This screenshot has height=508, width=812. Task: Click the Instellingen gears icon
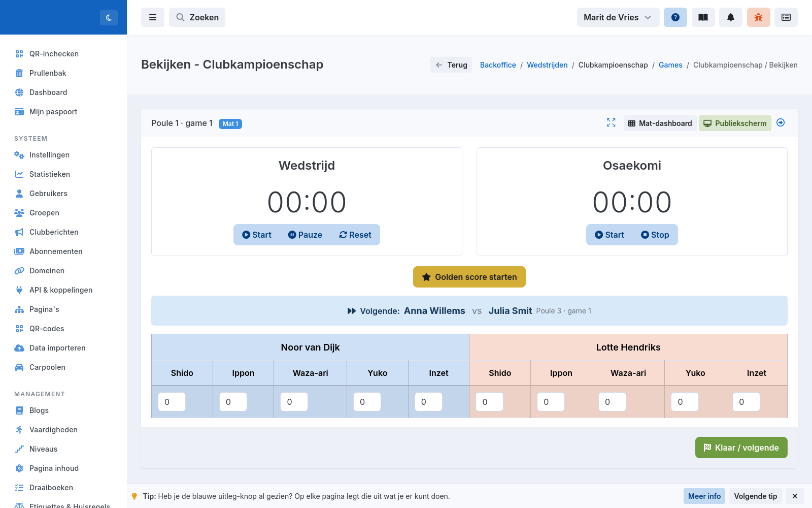[19, 155]
